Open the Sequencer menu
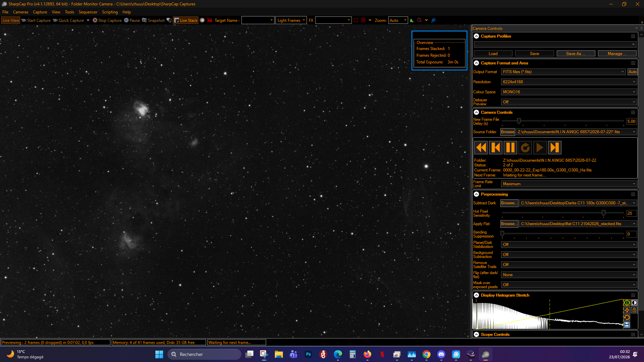This screenshot has width=644, height=362. (88, 12)
